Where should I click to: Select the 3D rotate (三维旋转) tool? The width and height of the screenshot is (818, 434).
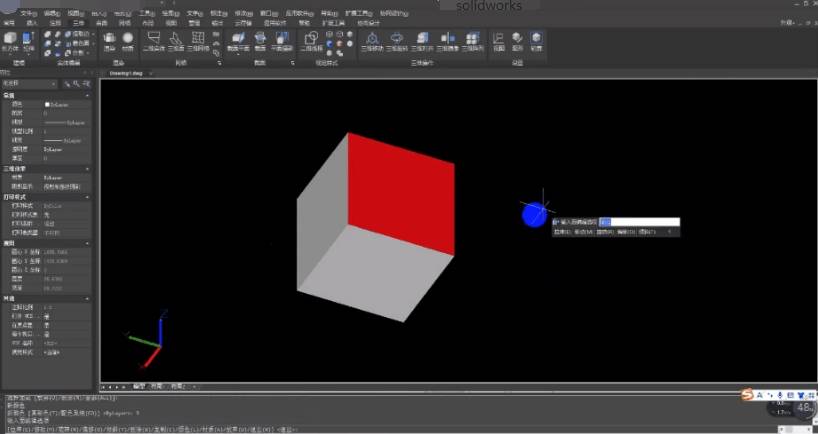[397, 41]
